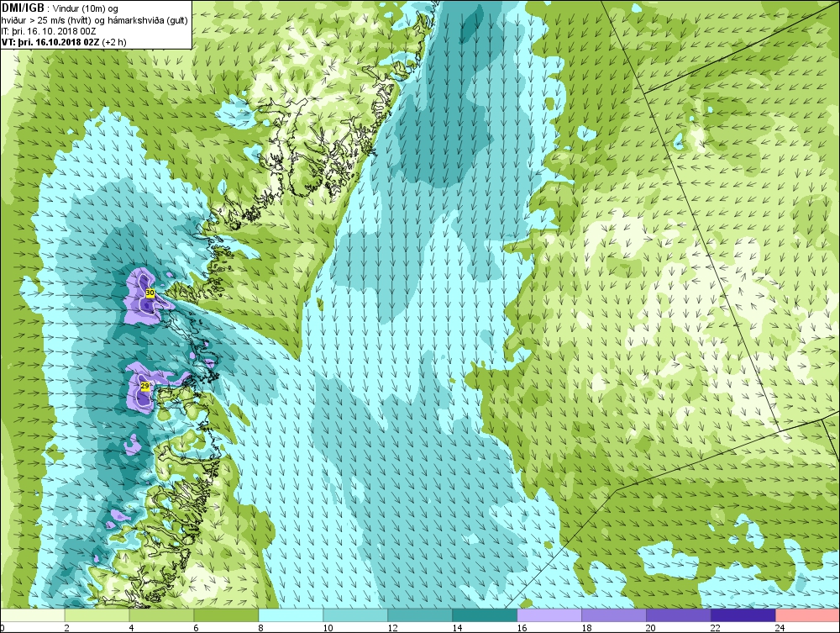Select the 18-20 m/s purple swatch
The height and width of the screenshot is (633, 840).
[614, 615]
